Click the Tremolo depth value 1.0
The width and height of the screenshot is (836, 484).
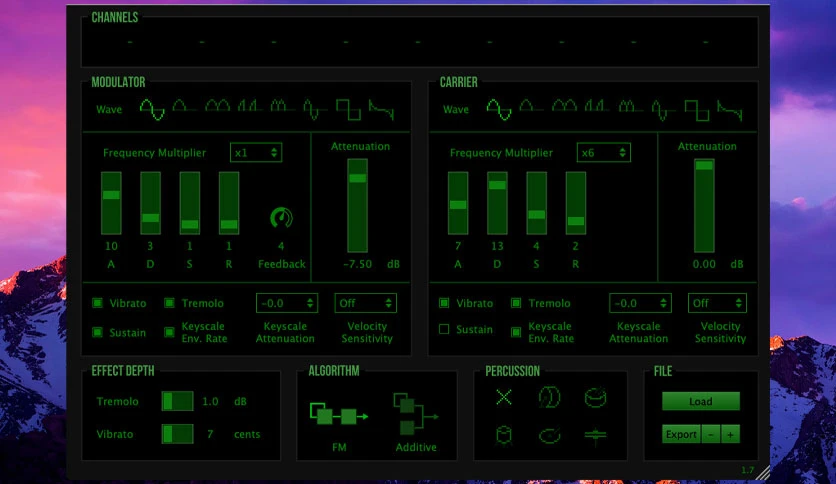pos(210,401)
